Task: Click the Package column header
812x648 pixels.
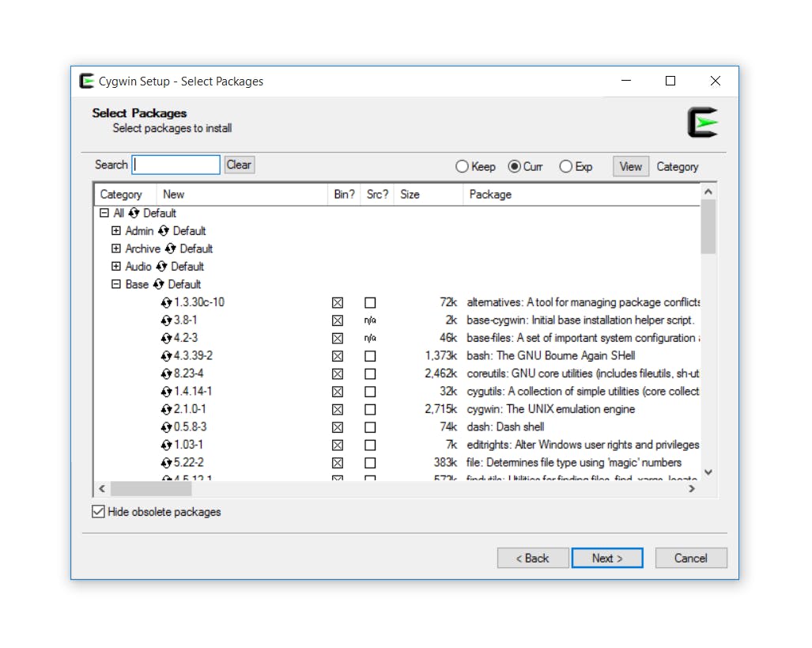Action: coord(582,195)
